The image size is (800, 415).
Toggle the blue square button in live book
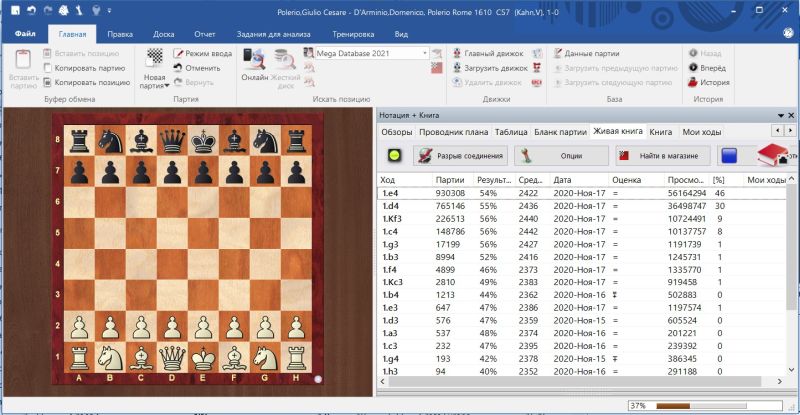(x=730, y=156)
